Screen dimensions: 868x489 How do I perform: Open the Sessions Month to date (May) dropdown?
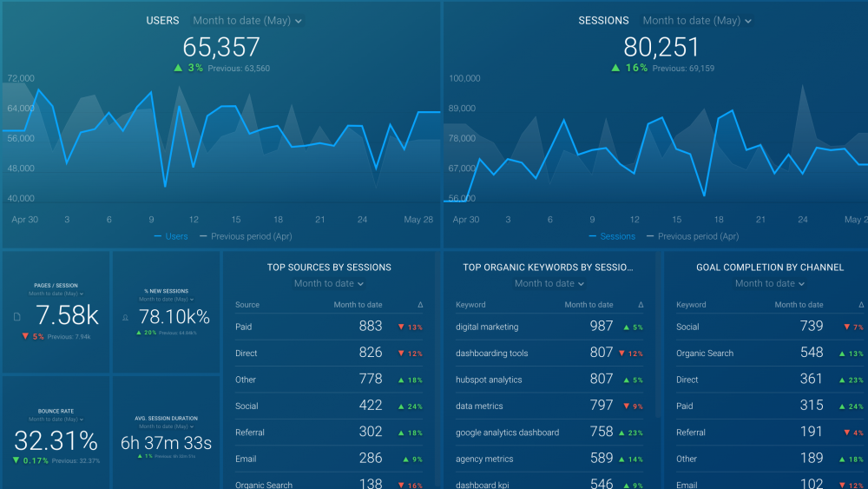(x=697, y=21)
